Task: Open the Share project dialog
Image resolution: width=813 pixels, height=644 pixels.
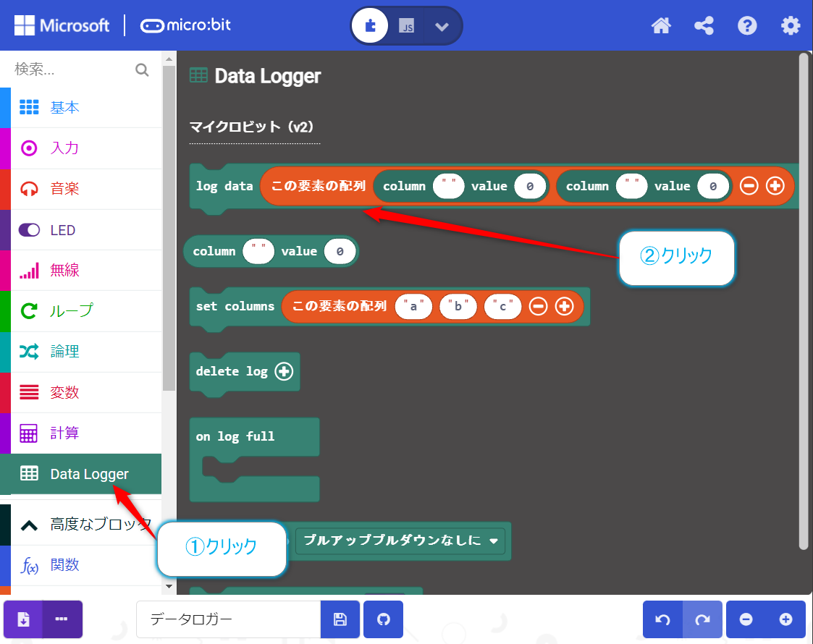Action: (x=704, y=25)
